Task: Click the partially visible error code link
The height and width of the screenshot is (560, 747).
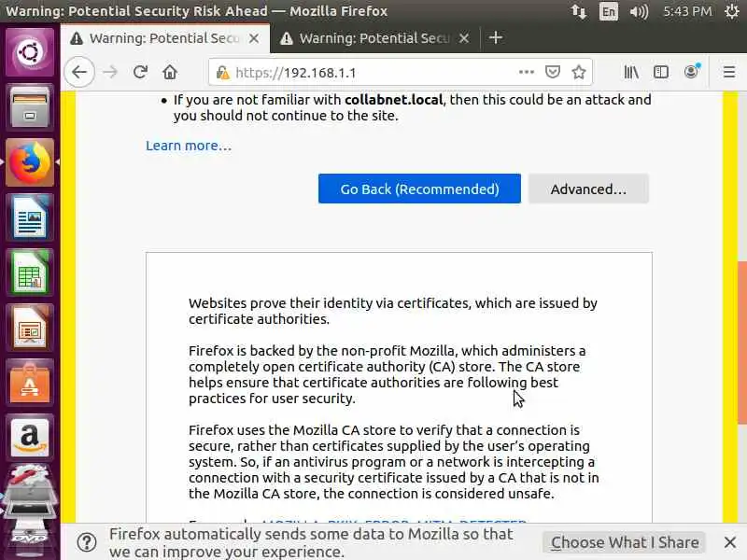Action: [x=394, y=521]
